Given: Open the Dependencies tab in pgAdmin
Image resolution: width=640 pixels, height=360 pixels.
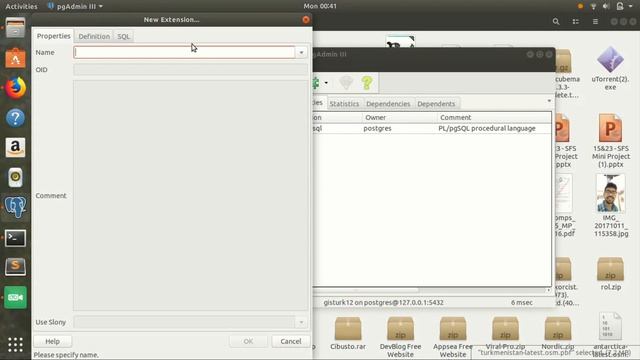Looking at the screenshot, I should pos(388,104).
